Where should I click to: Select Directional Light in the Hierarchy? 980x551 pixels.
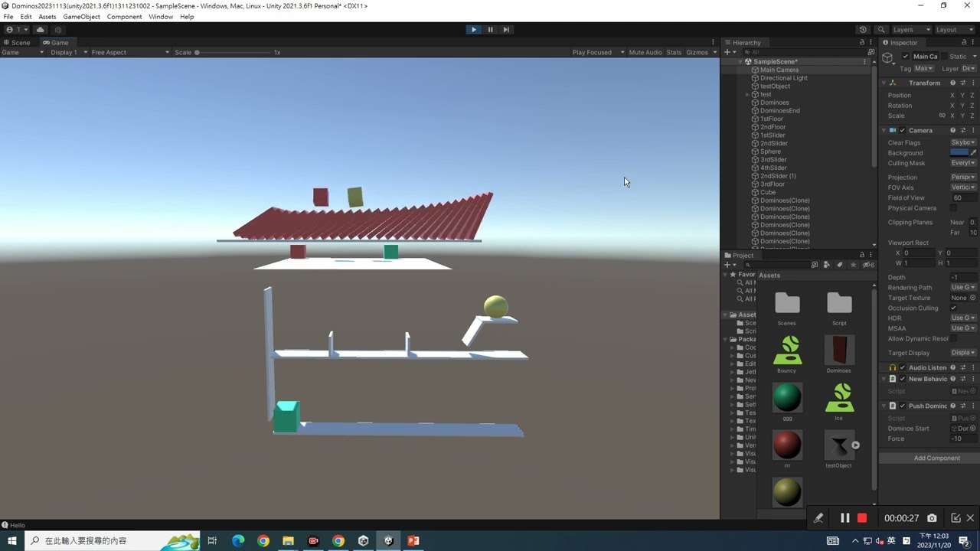(783, 78)
